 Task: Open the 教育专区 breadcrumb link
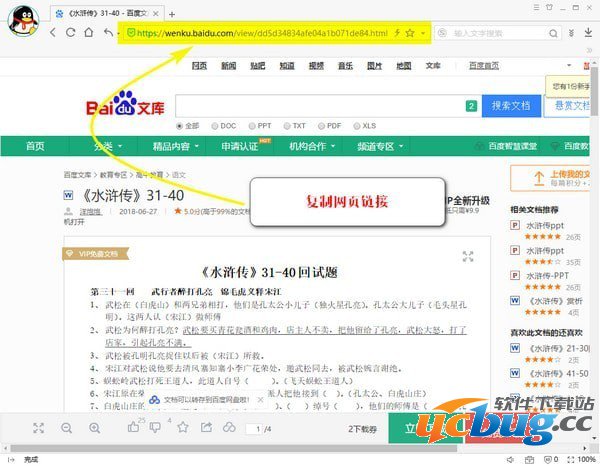pyautogui.click(x=113, y=175)
